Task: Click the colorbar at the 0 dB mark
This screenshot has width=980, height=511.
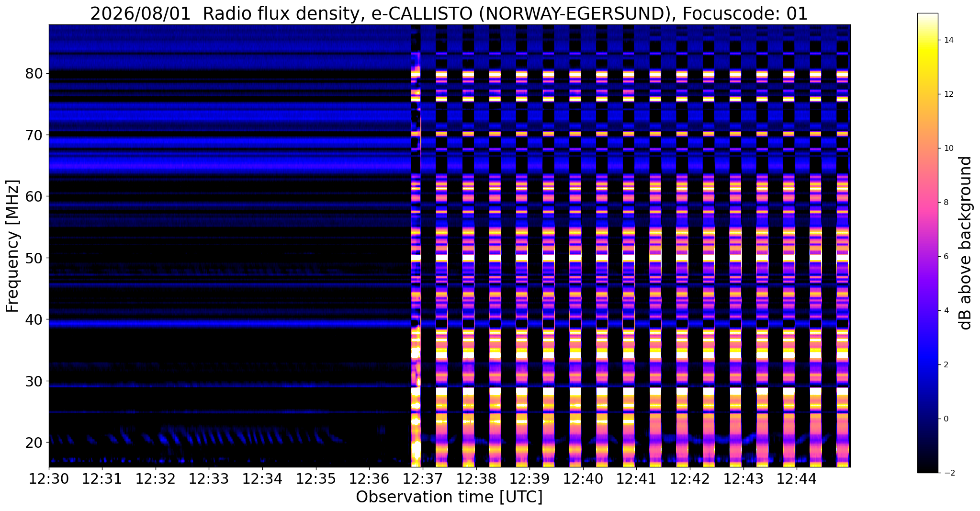Action: point(927,419)
